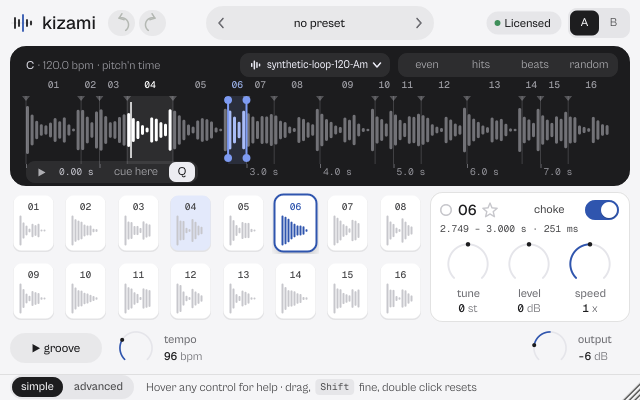The height and width of the screenshot is (400, 640).
Task: Trigger slice pad 12
Action: pyautogui.click(x=191, y=291)
